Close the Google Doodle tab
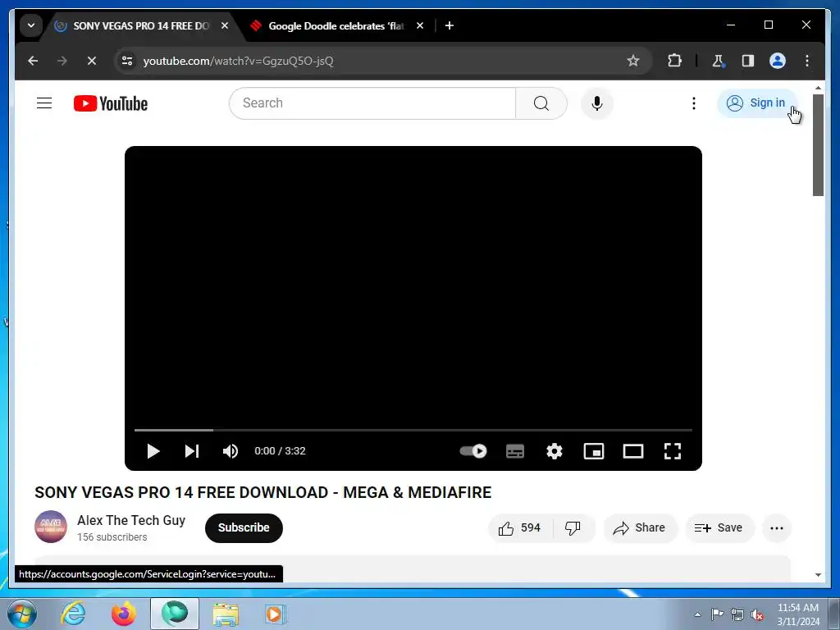 (x=420, y=25)
